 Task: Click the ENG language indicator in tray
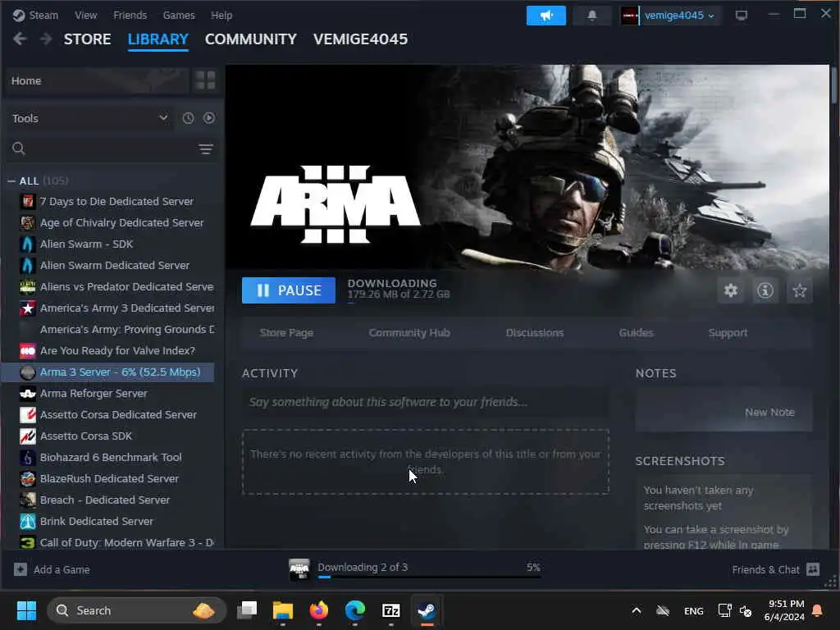pos(694,610)
